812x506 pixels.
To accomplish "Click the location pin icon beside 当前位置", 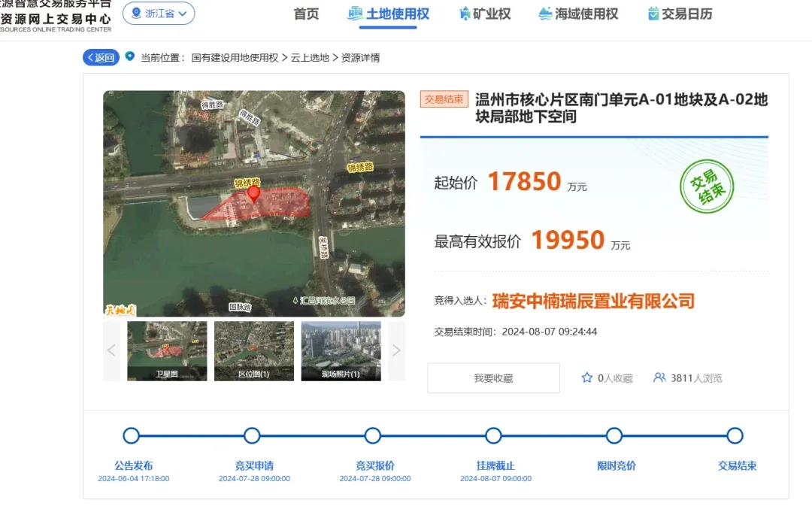I will coord(130,56).
